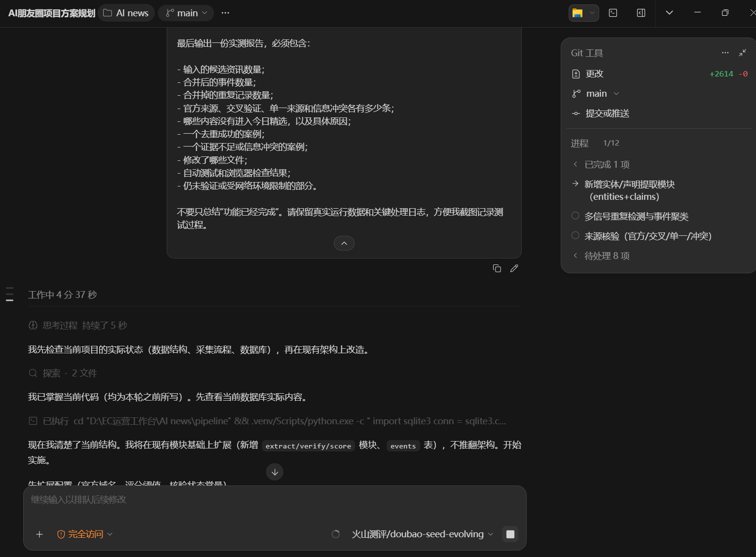
Task: Click the events code tag
Action: point(403,446)
